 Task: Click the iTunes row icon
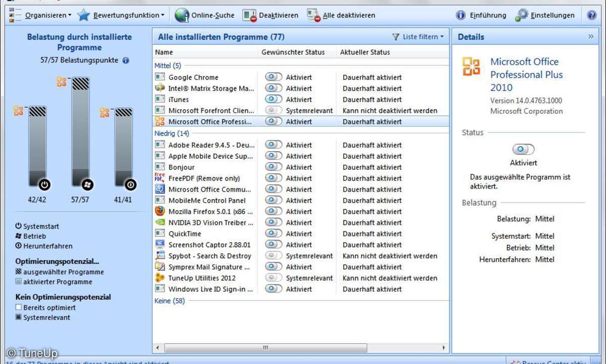(160, 99)
